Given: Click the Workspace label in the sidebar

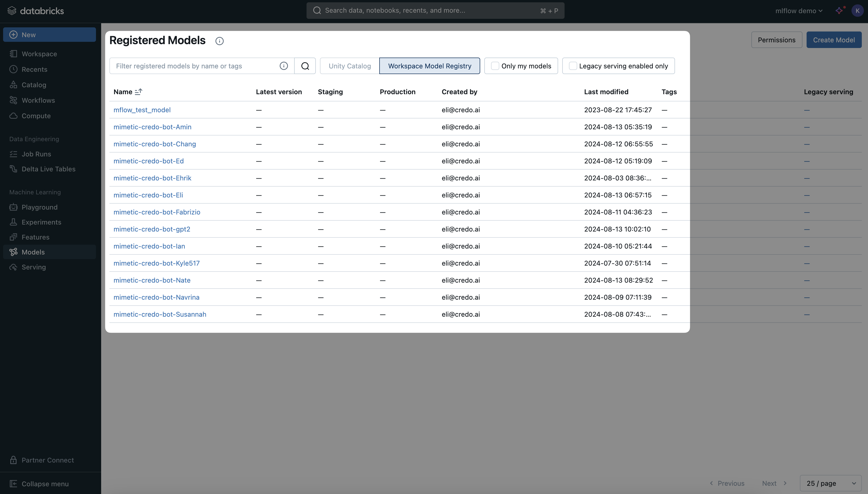Looking at the screenshot, I should click(x=39, y=54).
